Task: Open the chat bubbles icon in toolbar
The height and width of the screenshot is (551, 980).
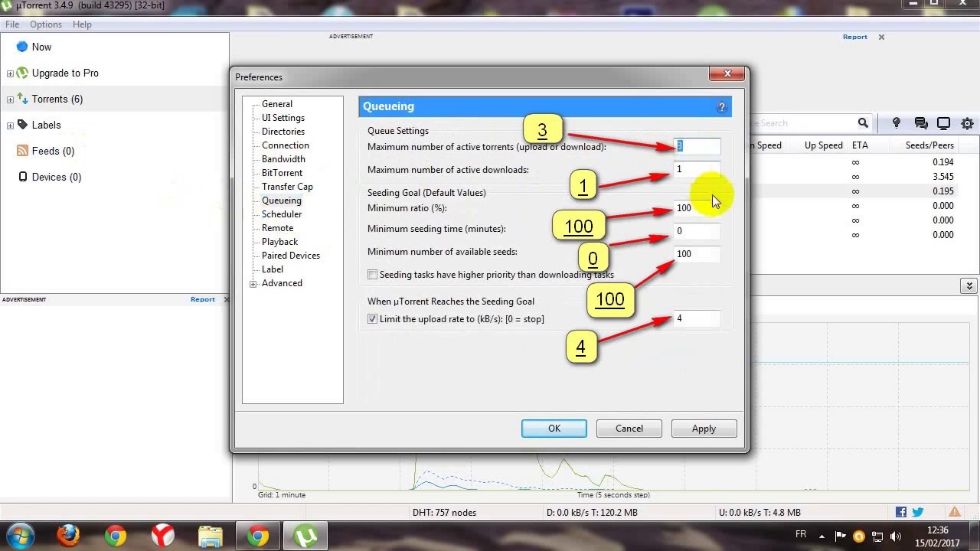Action: (x=921, y=123)
